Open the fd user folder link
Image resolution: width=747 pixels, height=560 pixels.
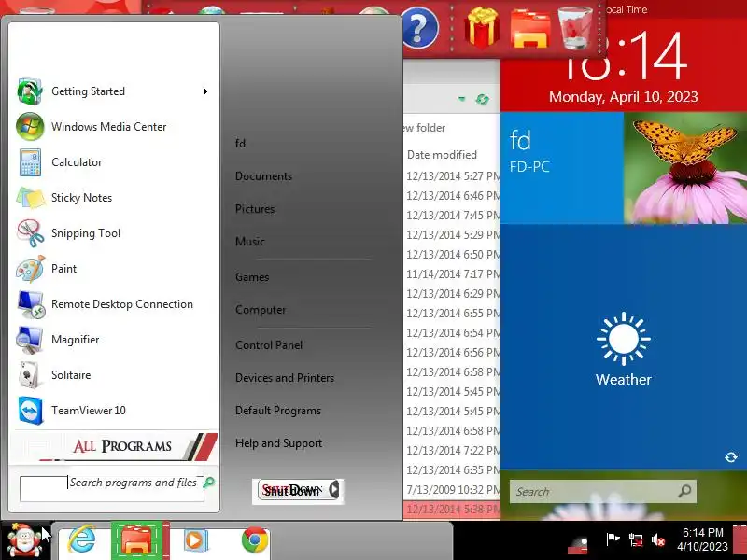241,144
